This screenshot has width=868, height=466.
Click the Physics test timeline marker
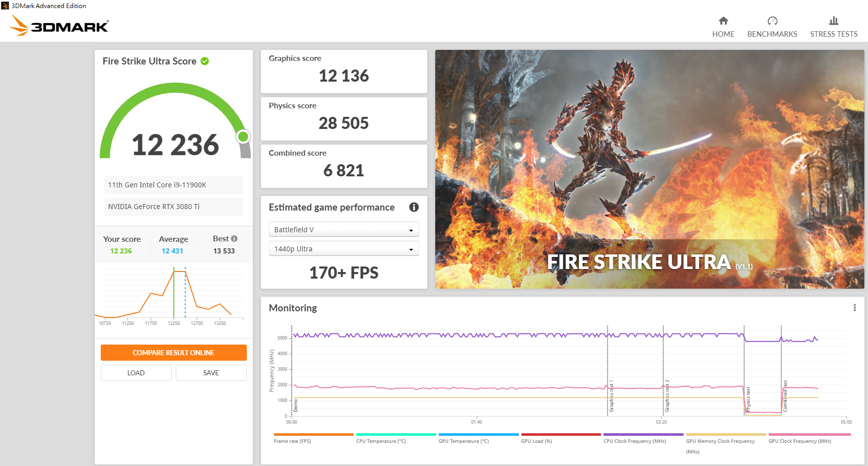[x=748, y=400]
